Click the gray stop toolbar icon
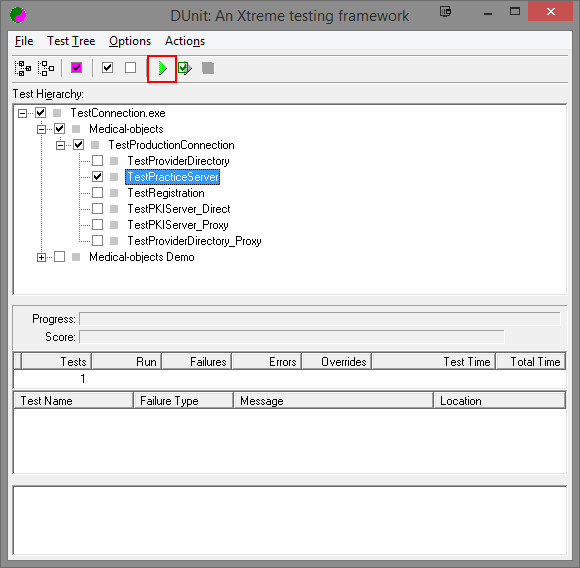 (208, 68)
